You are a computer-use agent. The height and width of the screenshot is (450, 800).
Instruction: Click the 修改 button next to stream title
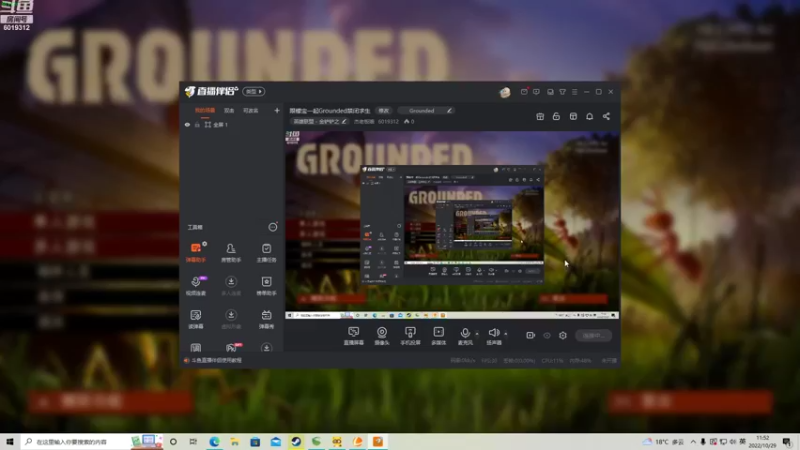(384, 110)
